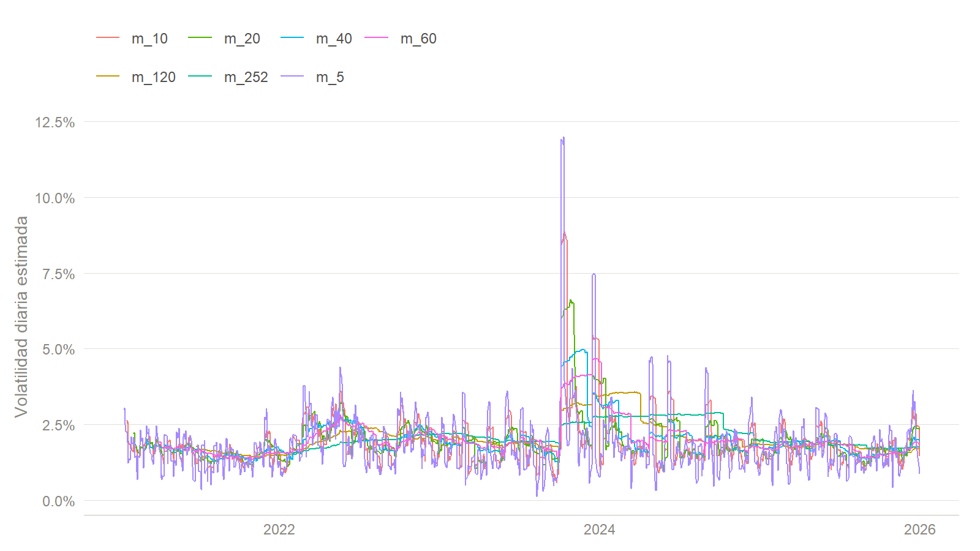Click the 12.5% y-axis tick label
This screenshot has height=551, width=980.
coord(55,122)
